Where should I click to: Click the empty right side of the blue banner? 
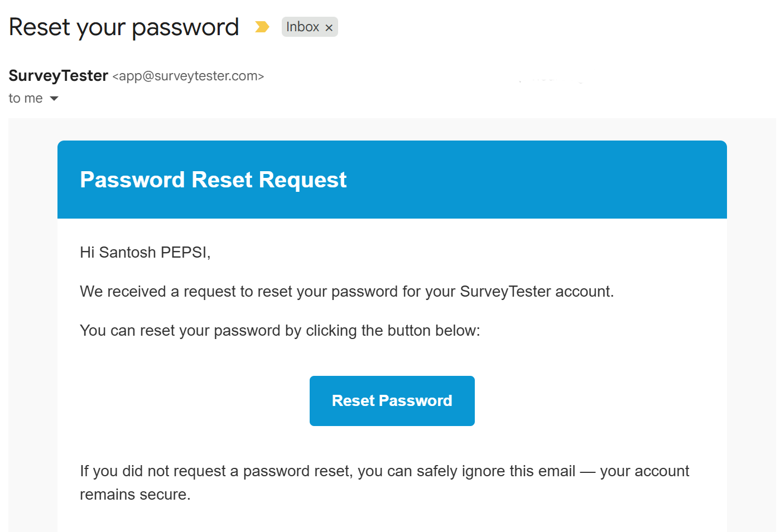(x=558, y=180)
